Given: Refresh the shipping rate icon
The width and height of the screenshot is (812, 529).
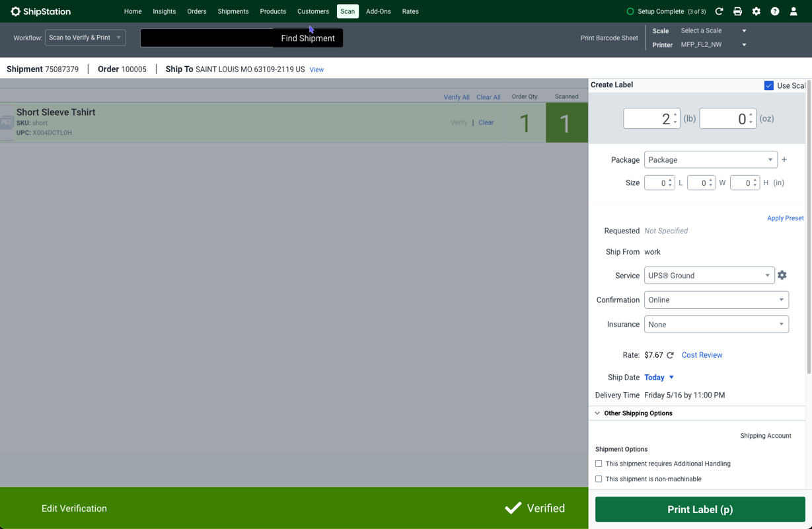Looking at the screenshot, I should pyautogui.click(x=670, y=355).
